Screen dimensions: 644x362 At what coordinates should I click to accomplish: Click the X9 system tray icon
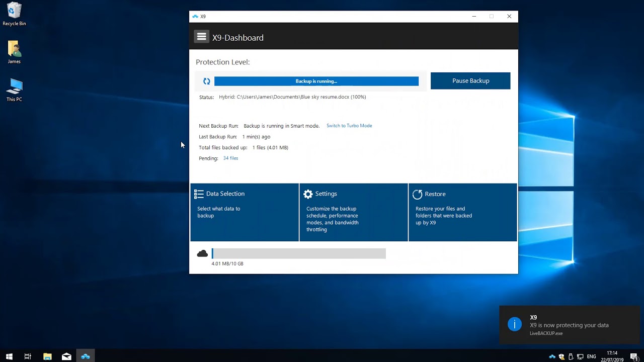pyautogui.click(x=552, y=356)
